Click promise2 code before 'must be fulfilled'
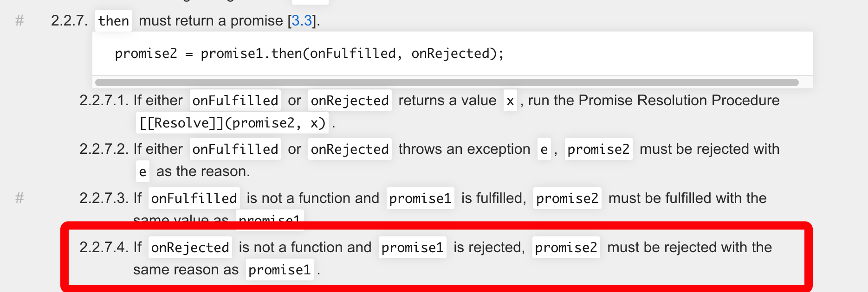 pos(567,198)
